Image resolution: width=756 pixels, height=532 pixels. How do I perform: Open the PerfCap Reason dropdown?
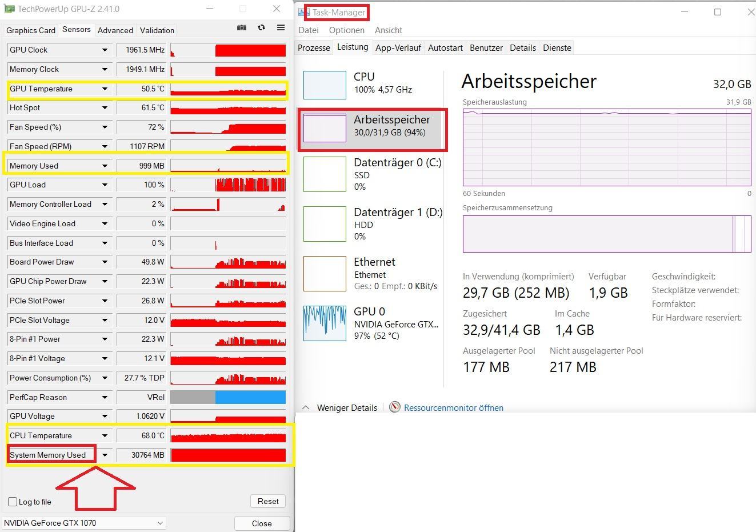pyautogui.click(x=105, y=398)
